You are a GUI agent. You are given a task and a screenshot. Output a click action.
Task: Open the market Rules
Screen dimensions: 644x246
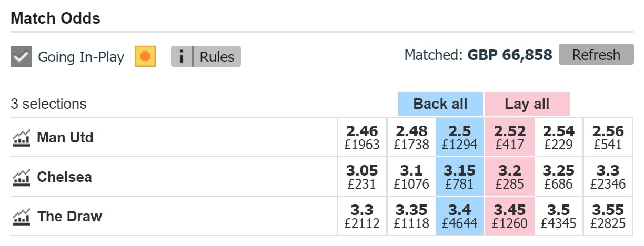[x=217, y=56]
